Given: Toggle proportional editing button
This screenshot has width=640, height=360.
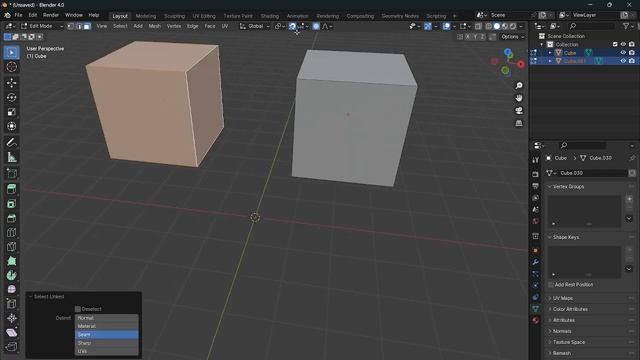Looking at the screenshot, I should [316, 26].
